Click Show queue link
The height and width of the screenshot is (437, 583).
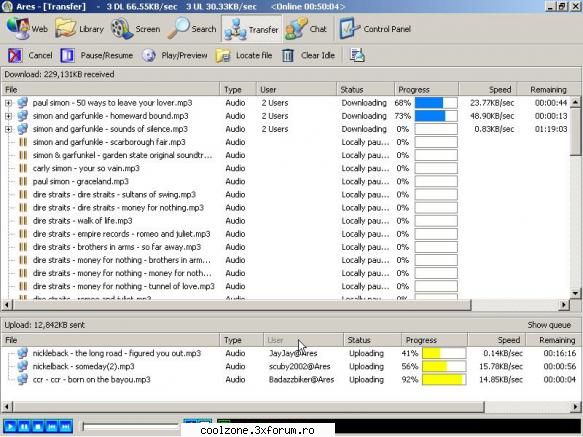click(549, 325)
